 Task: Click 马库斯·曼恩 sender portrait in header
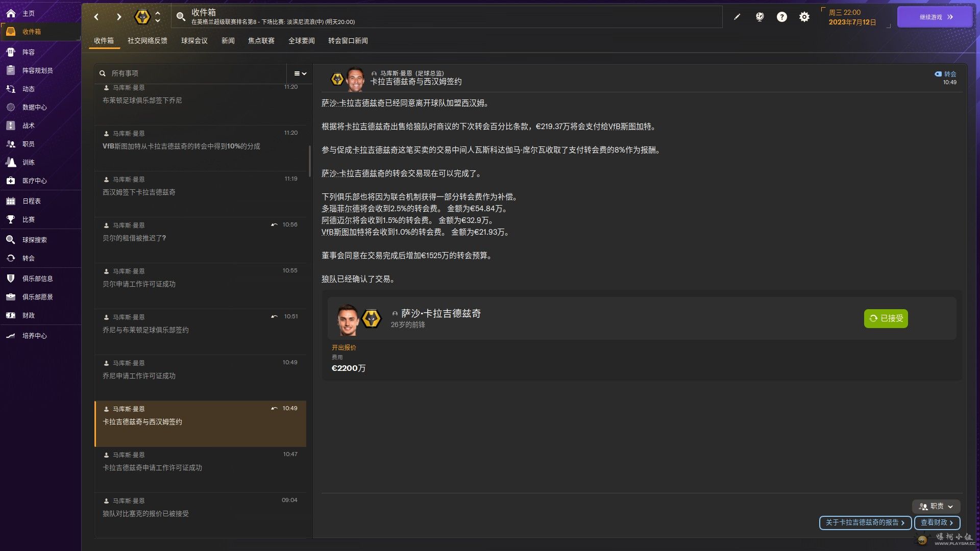355,79
